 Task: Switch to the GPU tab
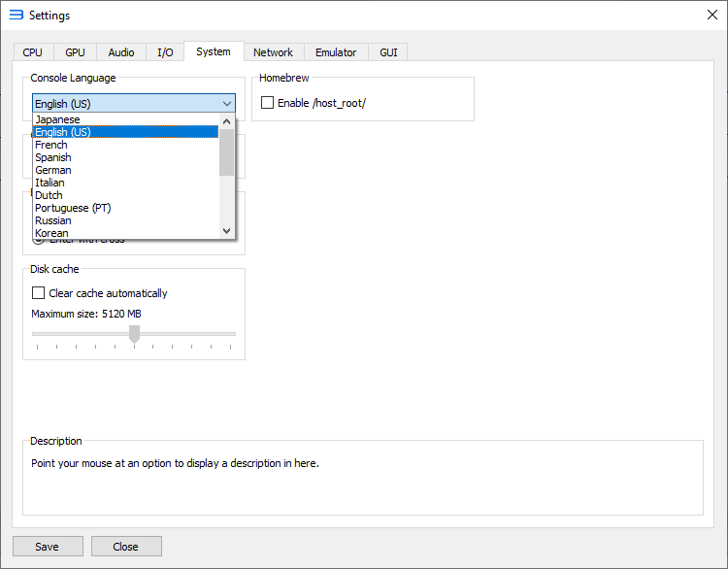coord(75,52)
